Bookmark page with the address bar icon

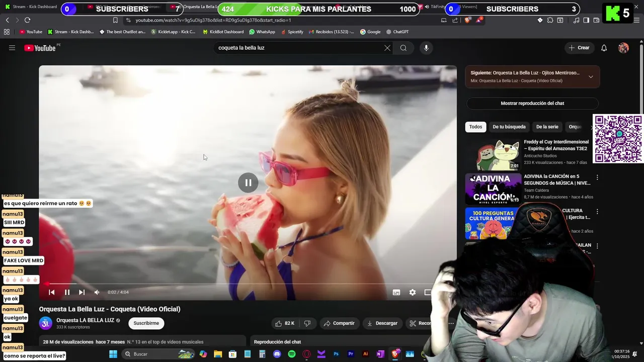[x=115, y=20]
